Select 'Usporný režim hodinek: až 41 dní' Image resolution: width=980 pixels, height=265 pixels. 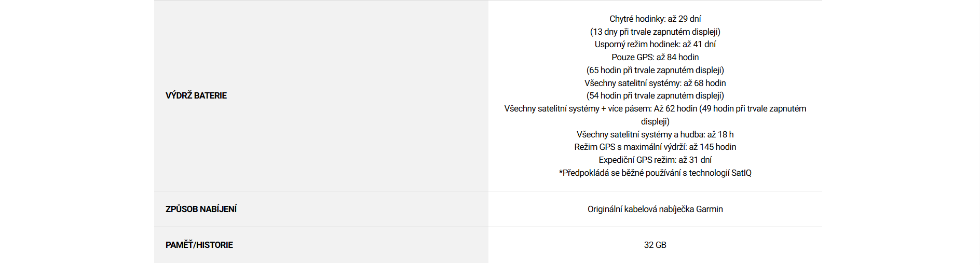click(655, 44)
